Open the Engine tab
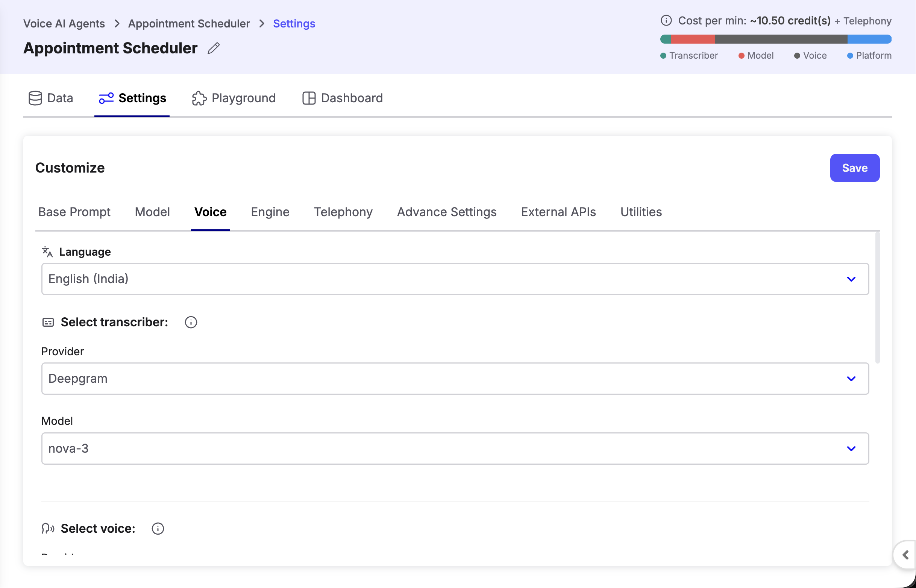 coord(270,212)
